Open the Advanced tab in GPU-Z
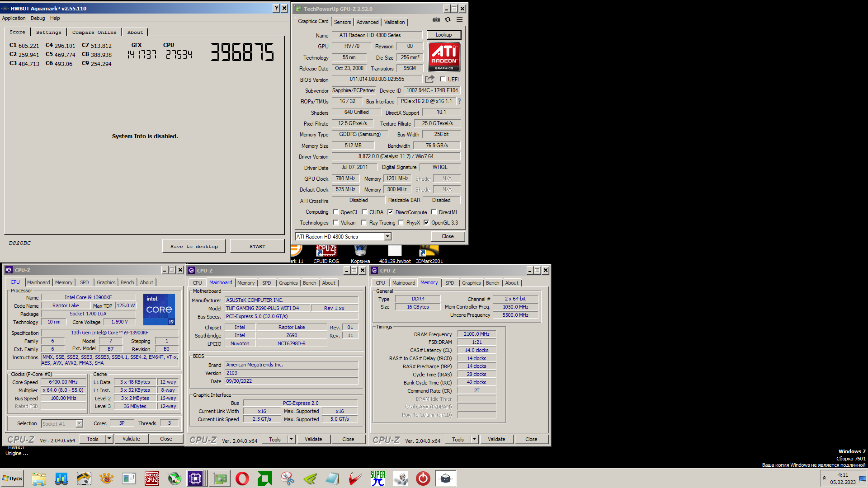Screen dimensions: 868x488 368,22
